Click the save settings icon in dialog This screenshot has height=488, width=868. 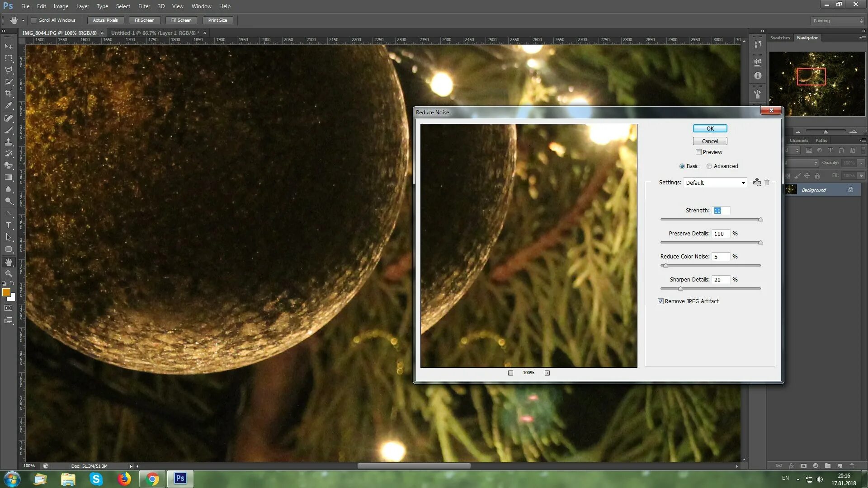757,182
